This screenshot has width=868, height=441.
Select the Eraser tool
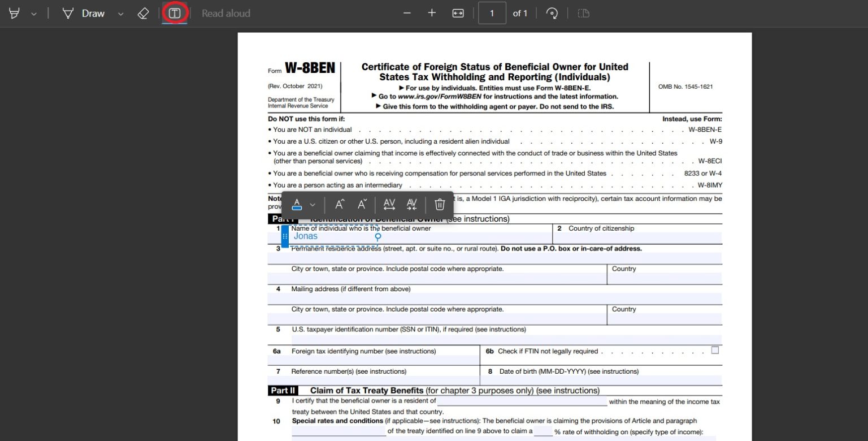(143, 13)
